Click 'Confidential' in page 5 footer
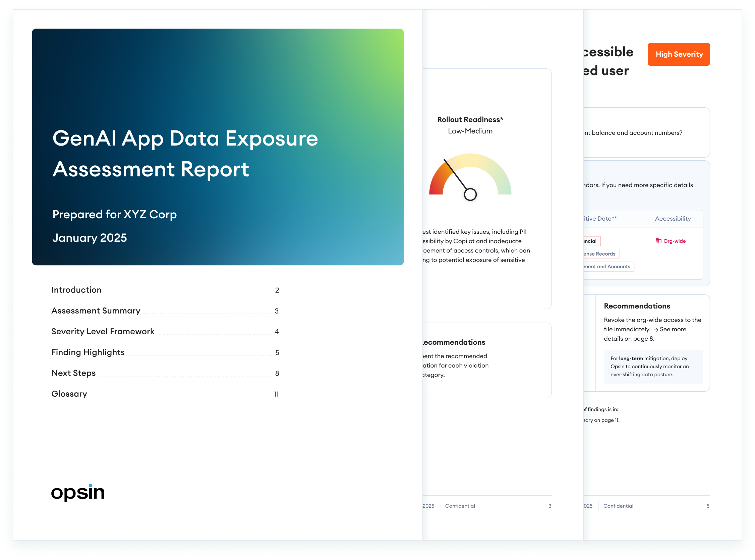755x560 pixels. 618,506
